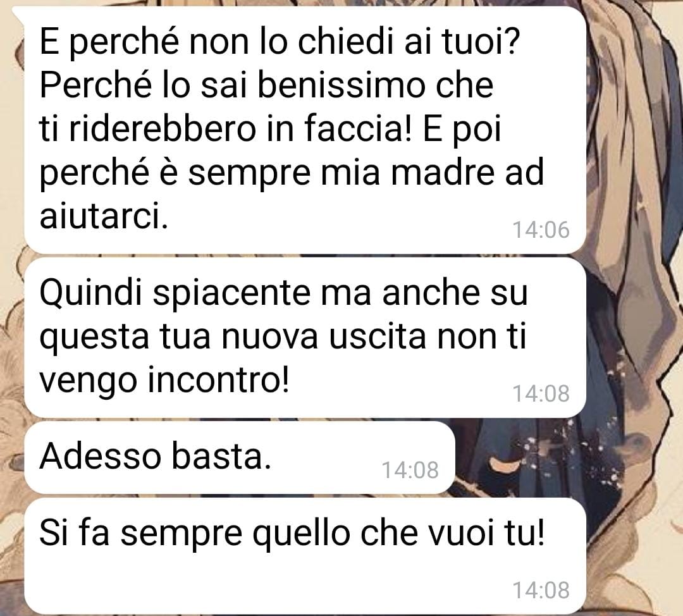Click the timestamp of the "vengo incontro!" message
The width and height of the screenshot is (683, 616).
541,394
